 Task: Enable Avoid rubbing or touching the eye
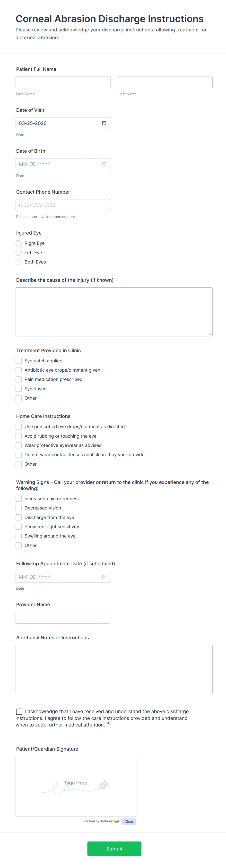18,436
